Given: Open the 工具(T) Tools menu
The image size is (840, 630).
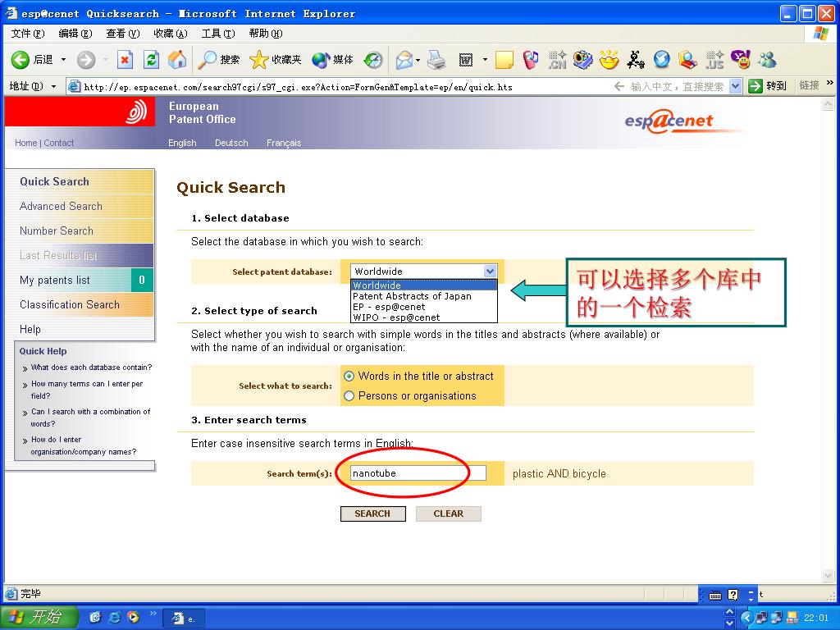Looking at the screenshot, I should coord(218,33).
